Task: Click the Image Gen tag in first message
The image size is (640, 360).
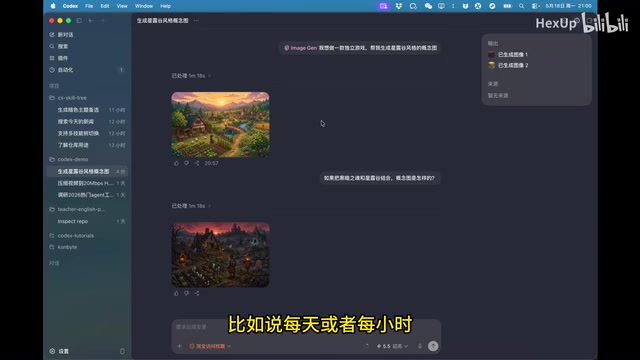Action: [300, 48]
